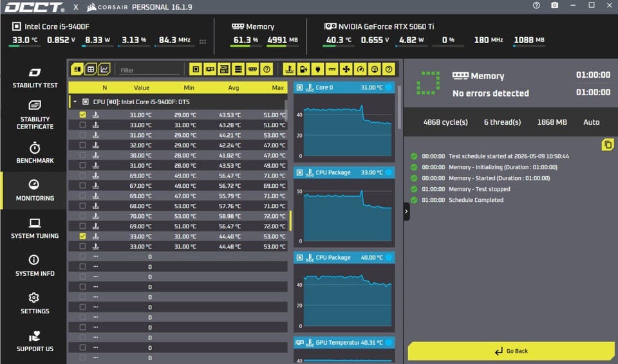Screen dimensions: 618x364
Task: Click the graphs panel vertical scrollbar
Action: click(399, 107)
